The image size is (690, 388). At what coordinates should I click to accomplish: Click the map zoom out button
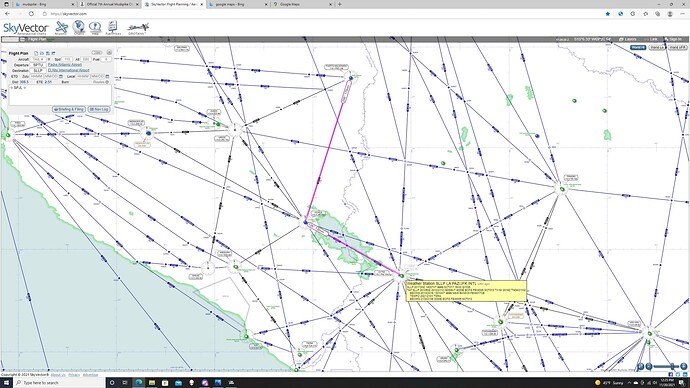(x=649, y=366)
